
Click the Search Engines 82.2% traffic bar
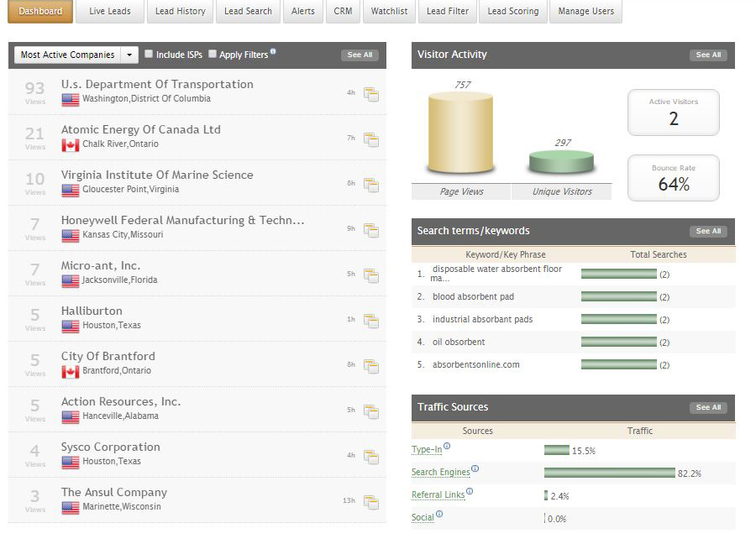pos(609,473)
